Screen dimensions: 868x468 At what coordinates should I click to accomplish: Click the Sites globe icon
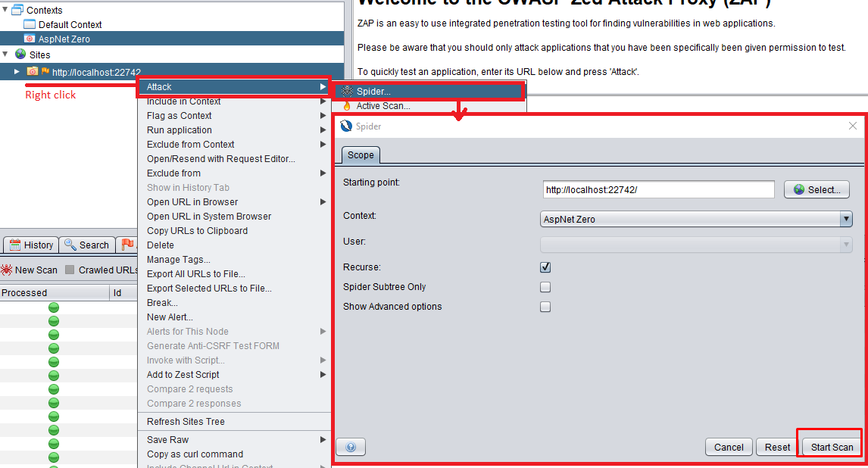[20, 55]
